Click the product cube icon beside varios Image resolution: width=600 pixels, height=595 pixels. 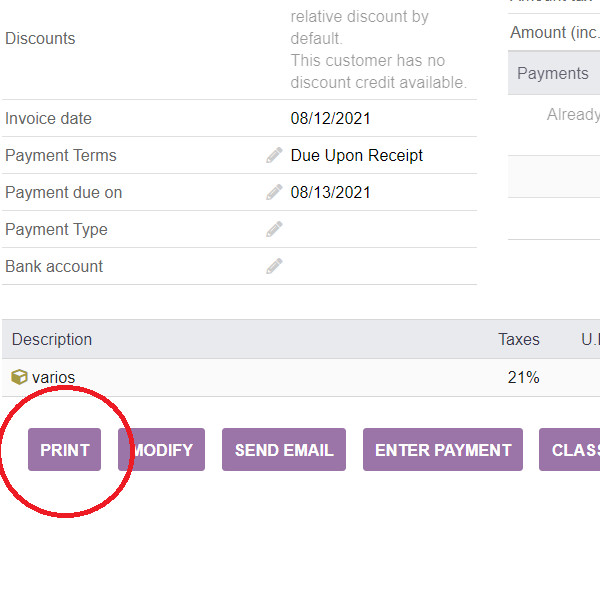(19, 377)
